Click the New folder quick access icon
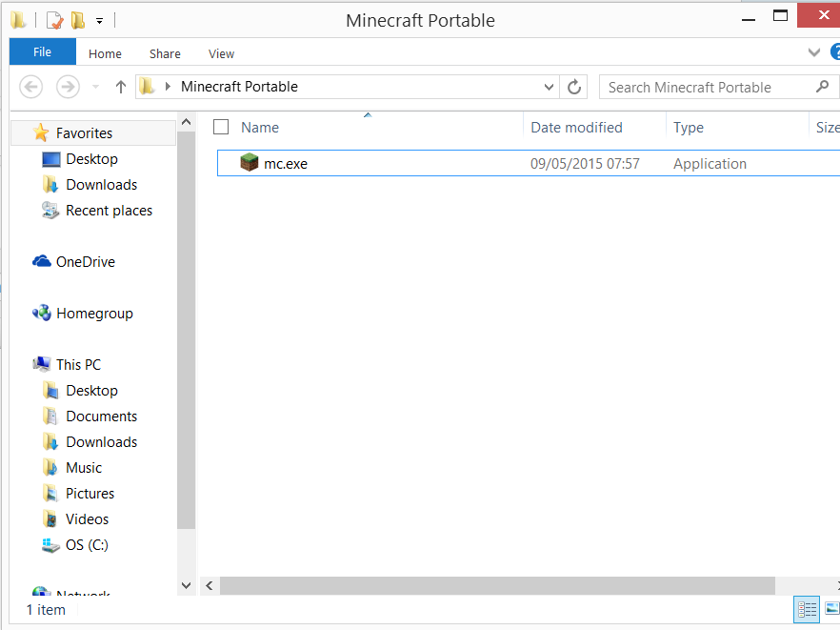This screenshot has height=630, width=840. pyautogui.click(x=78, y=21)
